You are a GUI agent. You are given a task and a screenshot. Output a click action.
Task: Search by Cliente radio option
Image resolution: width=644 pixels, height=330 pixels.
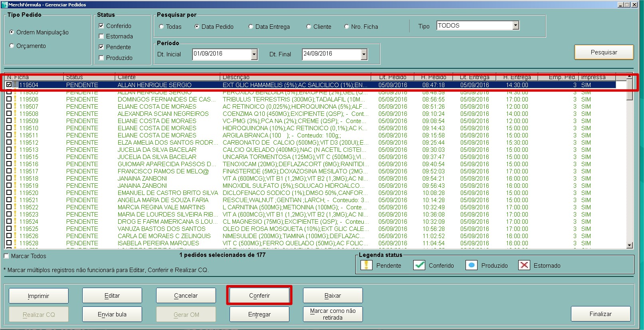(309, 27)
